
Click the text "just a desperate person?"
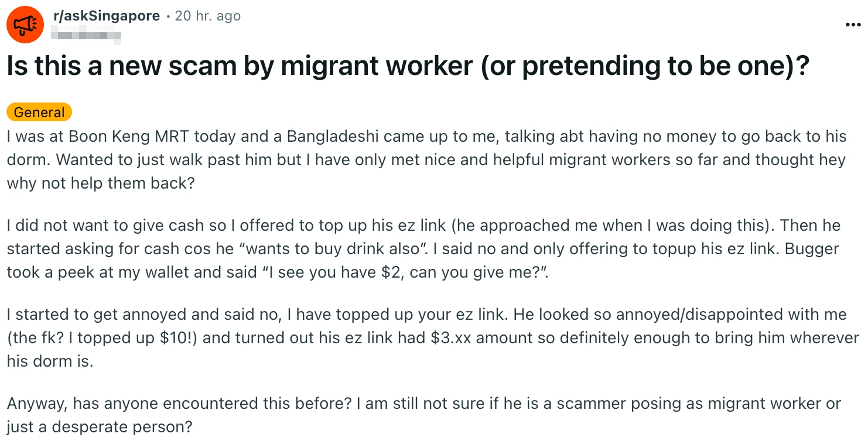tap(100, 426)
